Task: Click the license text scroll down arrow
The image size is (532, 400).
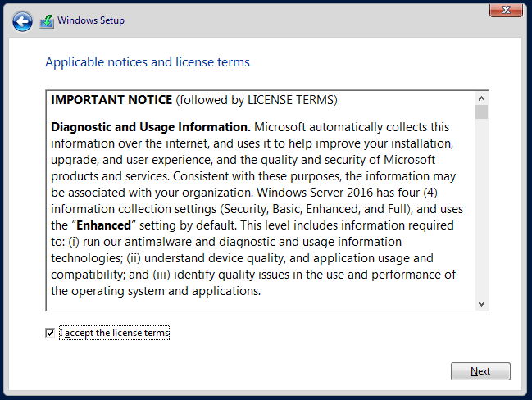Action: 481,303
